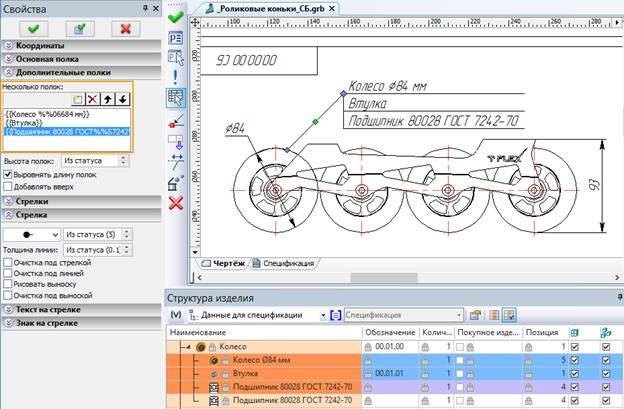Uncheck 'Выровнять длину полок' checkbox
The height and width of the screenshot is (409, 624).
point(9,174)
